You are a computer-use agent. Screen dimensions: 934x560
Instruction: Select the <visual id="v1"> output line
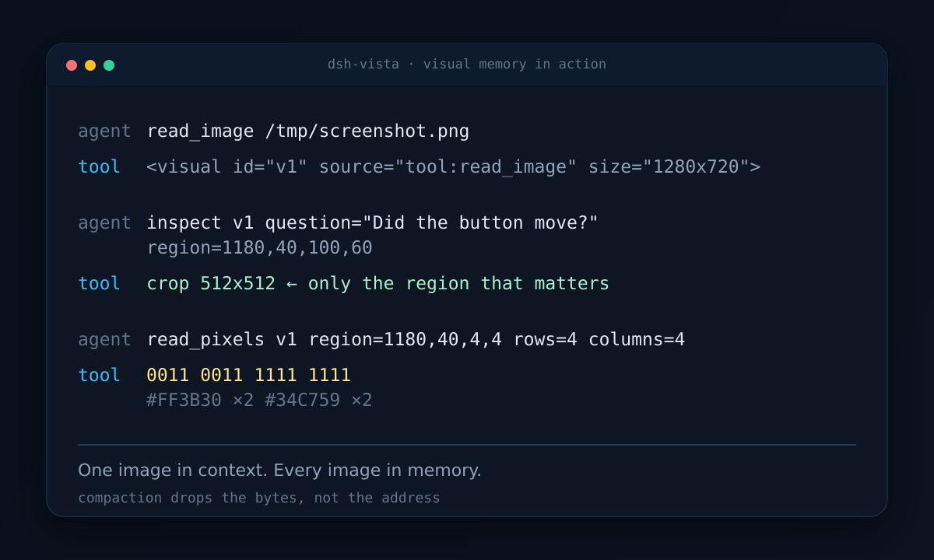coord(453,166)
